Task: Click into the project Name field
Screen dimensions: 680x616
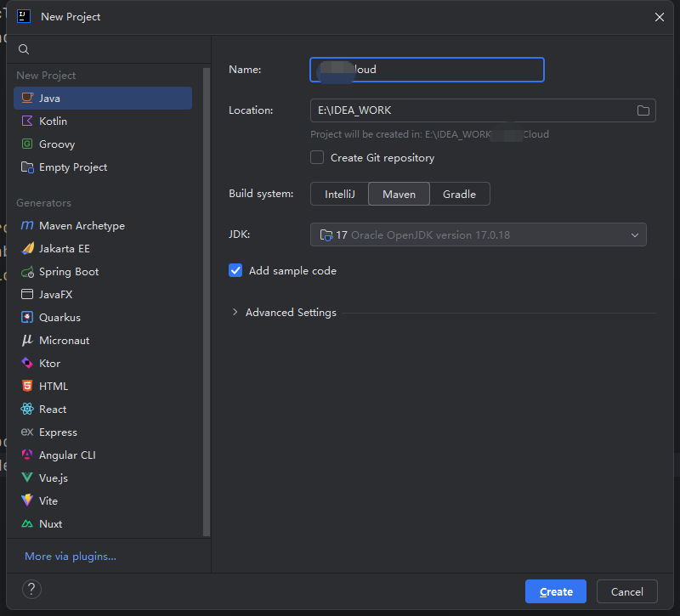Action: (428, 70)
